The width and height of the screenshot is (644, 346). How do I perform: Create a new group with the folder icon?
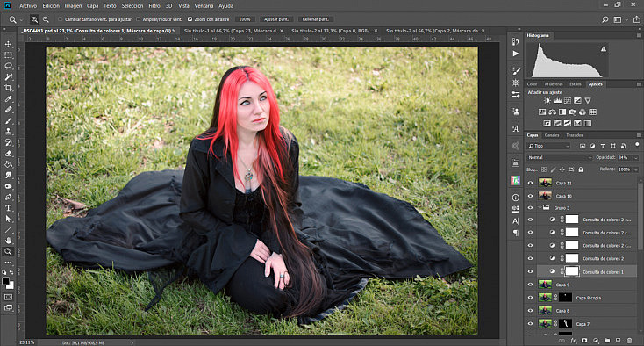coord(607,341)
